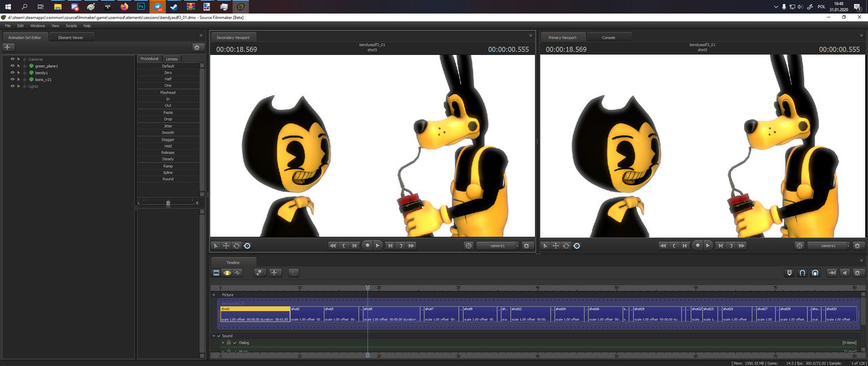868x366 pixels.
Task: Open the Scripts menu
Action: click(x=71, y=26)
